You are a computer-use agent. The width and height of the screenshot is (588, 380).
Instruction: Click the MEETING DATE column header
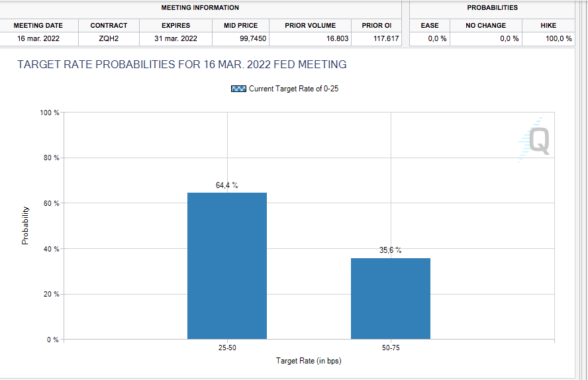click(x=38, y=25)
